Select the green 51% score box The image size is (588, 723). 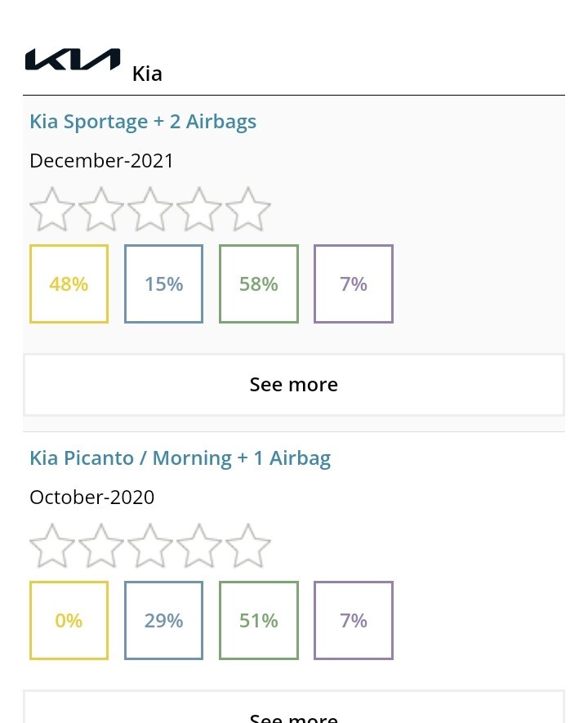[x=259, y=621]
